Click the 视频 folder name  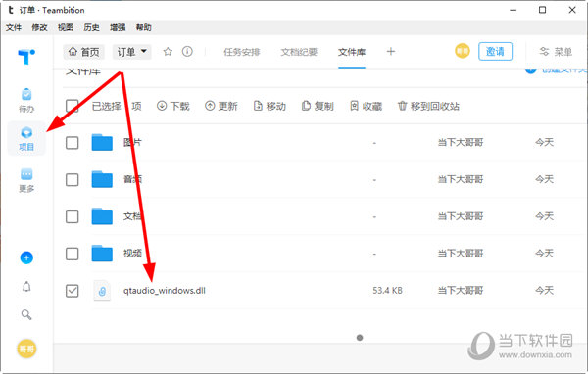132,254
